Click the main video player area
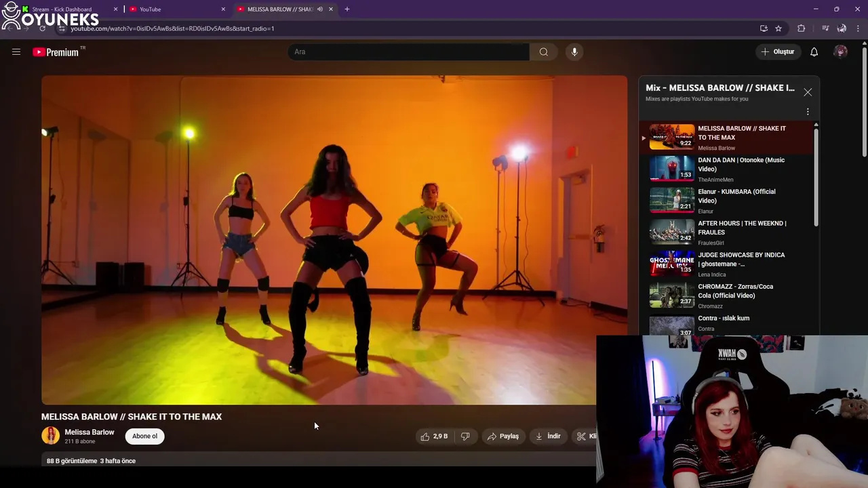 click(334, 240)
